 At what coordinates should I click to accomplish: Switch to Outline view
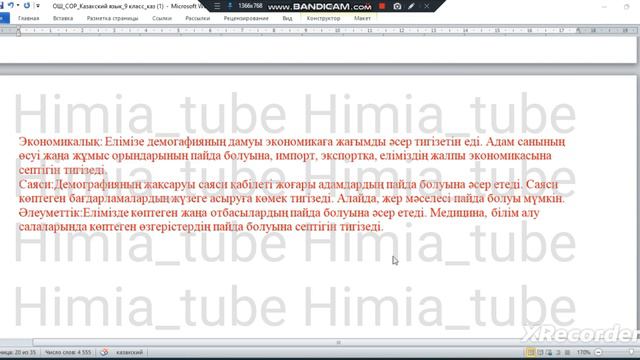point(558,352)
